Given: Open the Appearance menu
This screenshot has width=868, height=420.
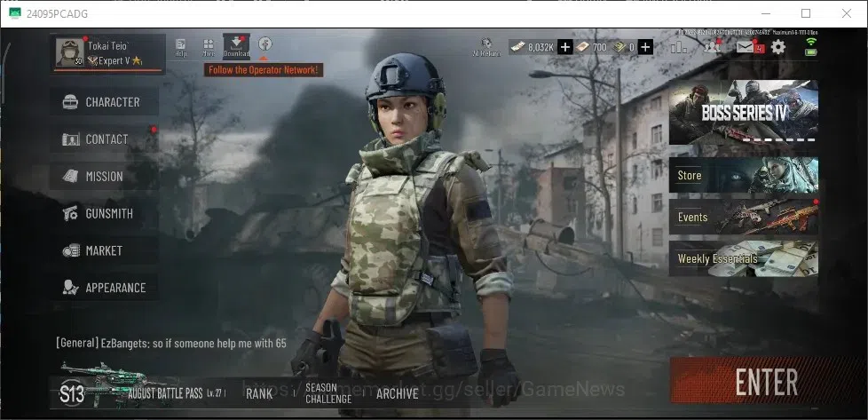Looking at the screenshot, I should [x=105, y=288].
